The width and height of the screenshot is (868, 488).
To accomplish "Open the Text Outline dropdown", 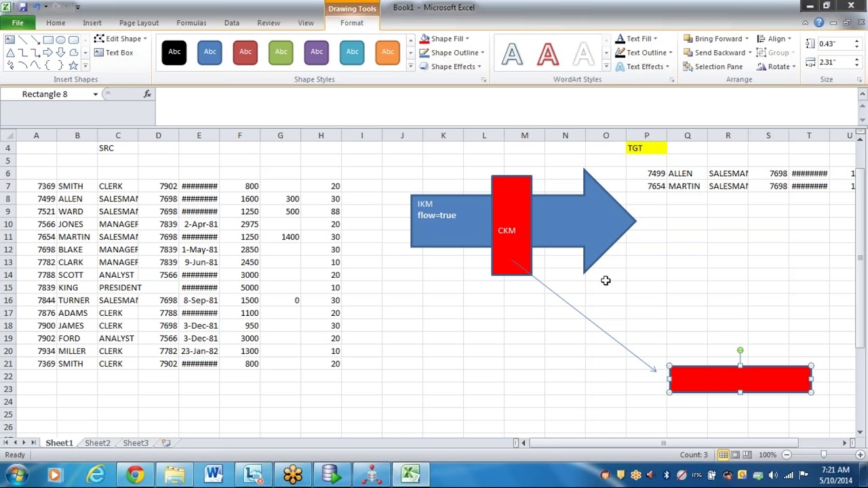I will [x=644, y=53].
